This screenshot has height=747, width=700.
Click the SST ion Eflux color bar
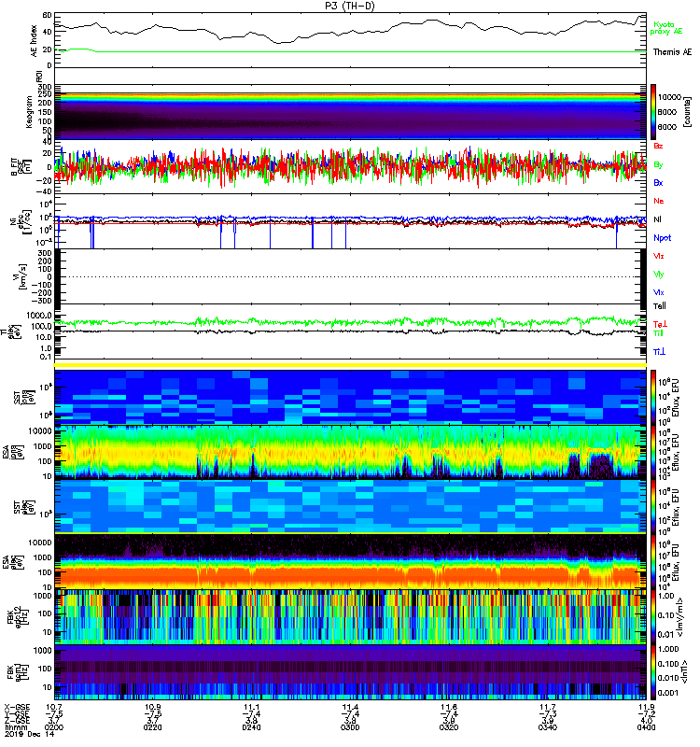click(653, 398)
